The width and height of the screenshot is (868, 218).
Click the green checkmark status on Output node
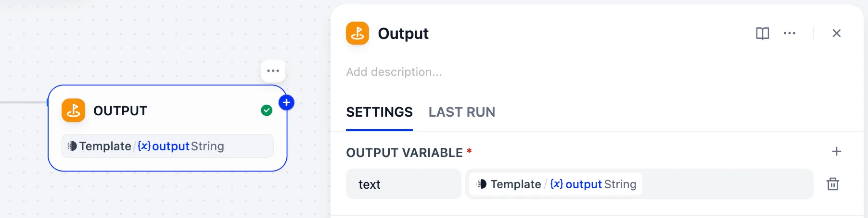tap(267, 110)
